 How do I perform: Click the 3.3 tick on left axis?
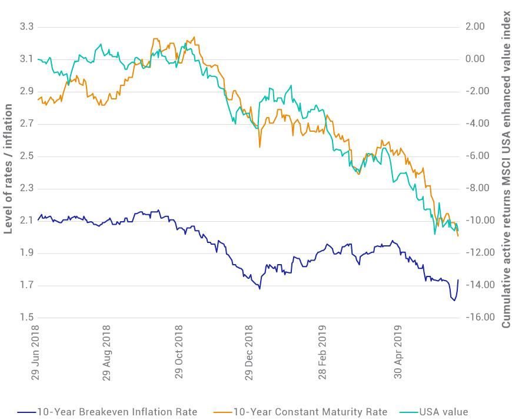click(26, 27)
